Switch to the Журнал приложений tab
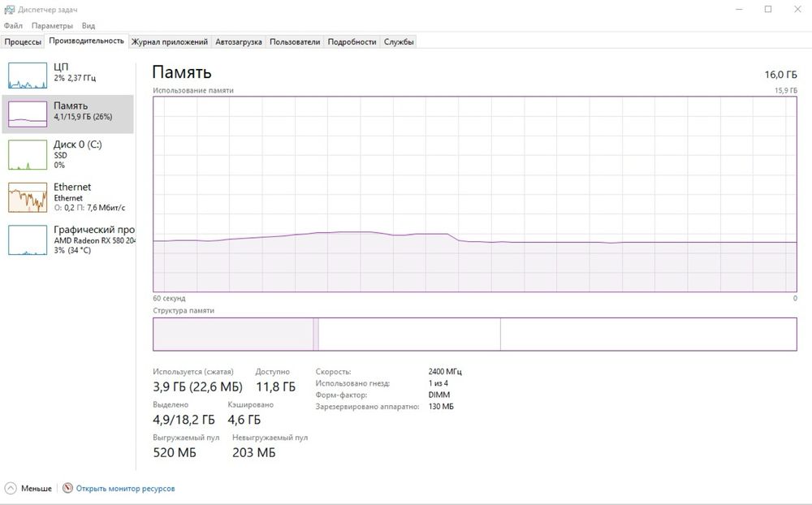The image size is (812, 505). pyautogui.click(x=170, y=42)
